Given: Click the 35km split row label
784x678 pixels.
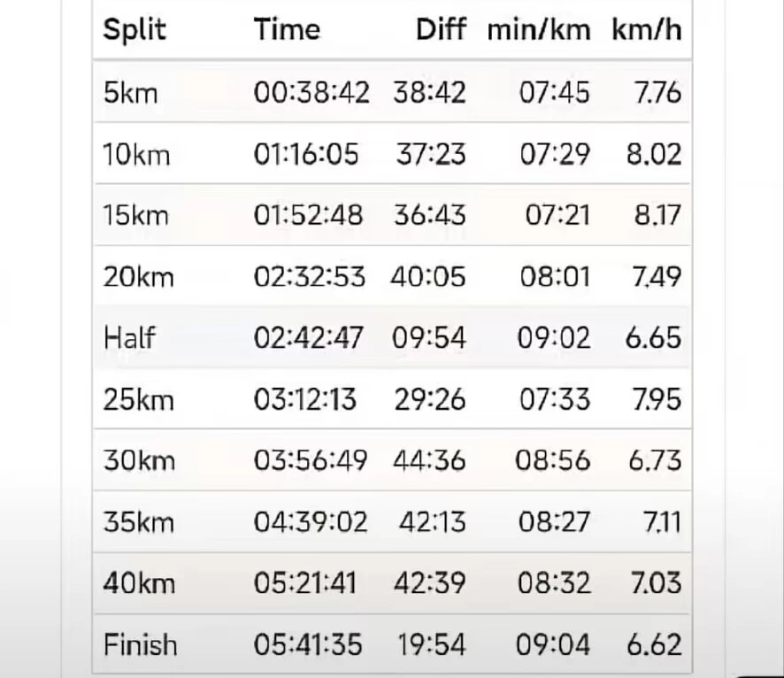Looking at the screenshot, I should click(x=139, y=521).
